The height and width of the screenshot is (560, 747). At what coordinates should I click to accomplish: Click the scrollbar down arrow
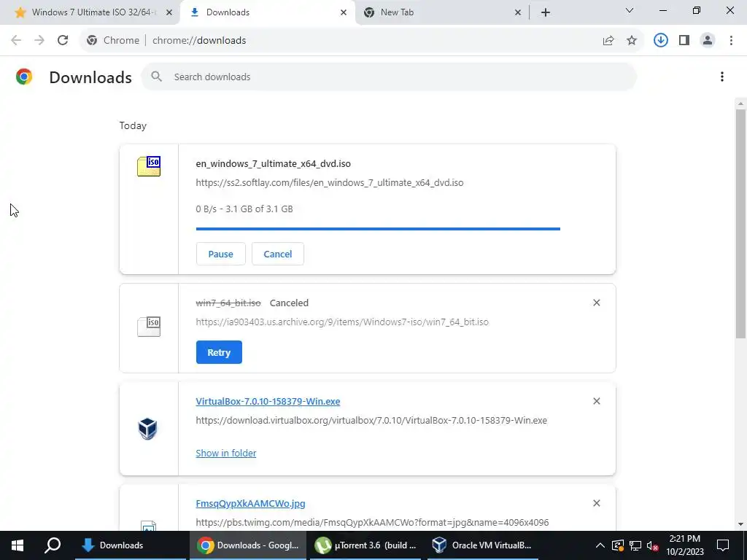(x=740, y=524)
